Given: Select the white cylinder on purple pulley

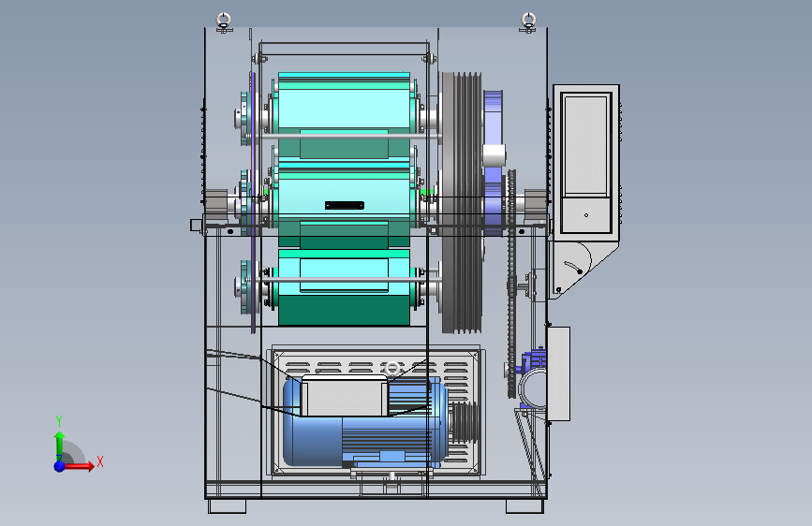Looking at the screenshot, I should pos(494,155).
